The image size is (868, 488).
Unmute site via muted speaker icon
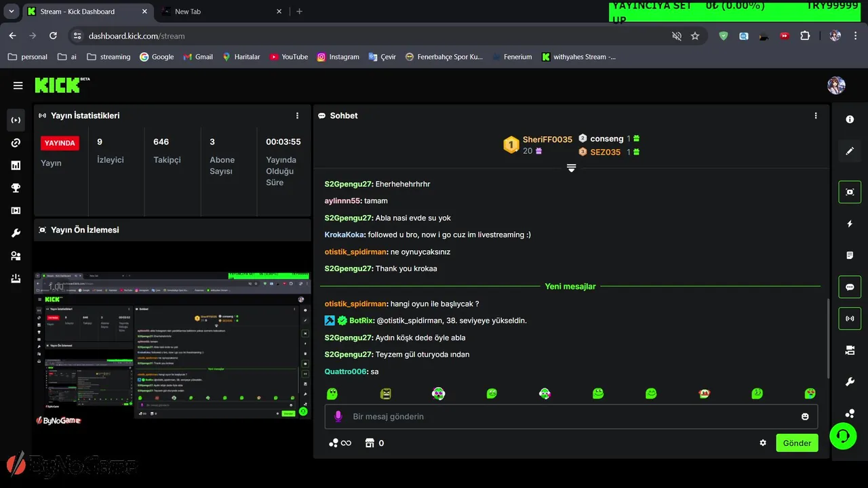click(x=676, y=36)
